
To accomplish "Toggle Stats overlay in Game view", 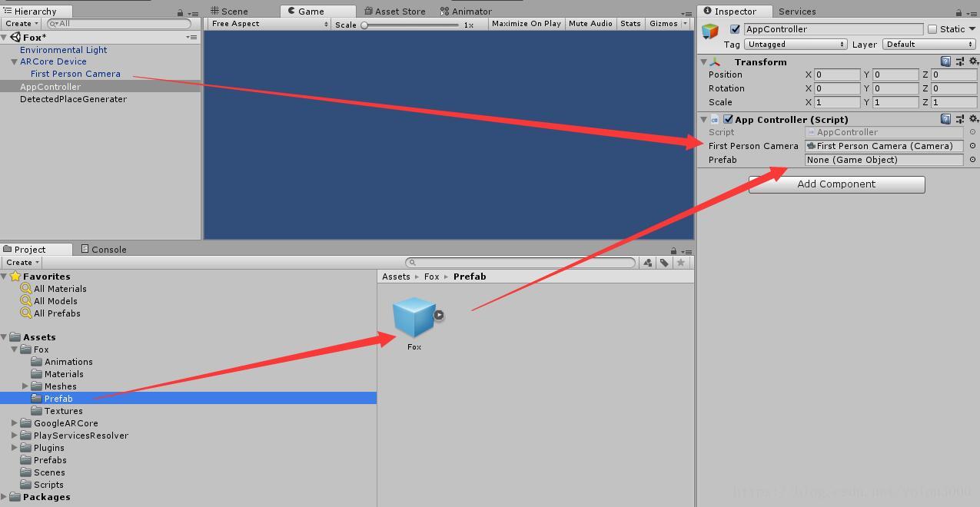I will pyautogui.click(x=630, y=24).
